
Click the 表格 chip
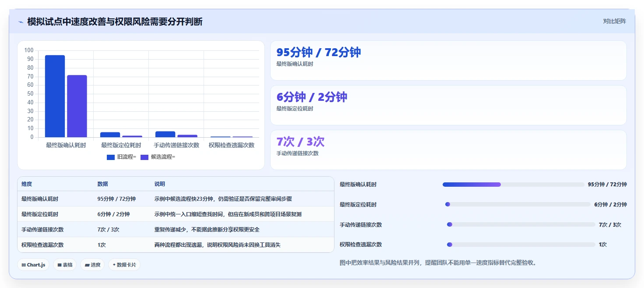coord(65,265)
